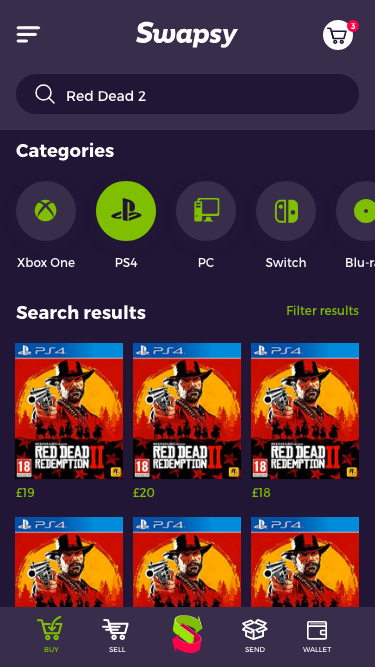This screenshot has height=667, width=375.
Task: Choose the Switch category icon
Action: 286,211
